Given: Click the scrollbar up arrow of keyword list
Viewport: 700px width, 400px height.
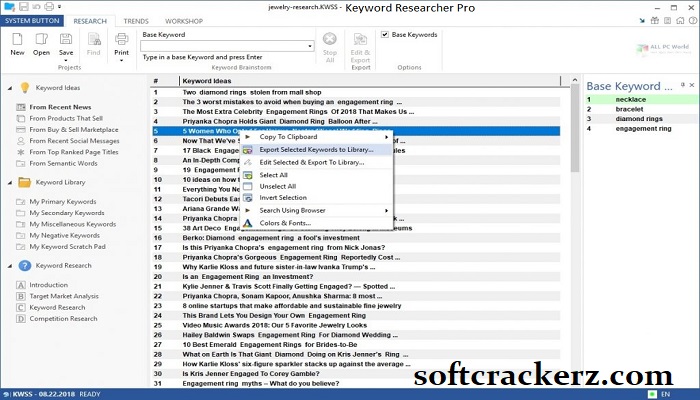Looking at the screenshot, I should click(575, 81).
